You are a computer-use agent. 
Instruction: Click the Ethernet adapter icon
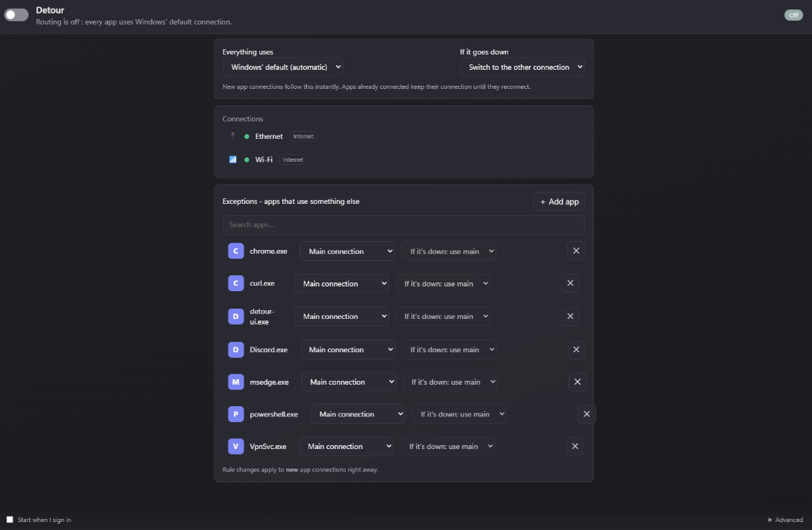[x=232, y=136]
